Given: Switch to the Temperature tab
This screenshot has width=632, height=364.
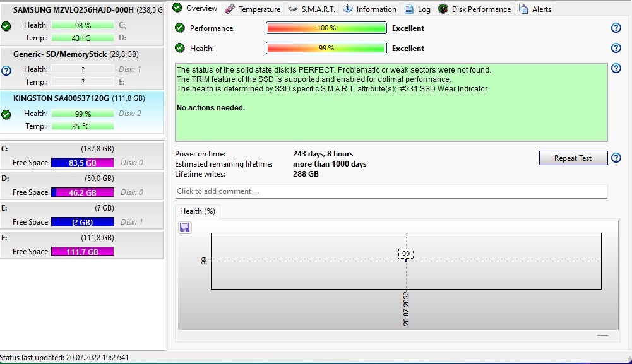Looking at the screenshot, I should (253, 9).
